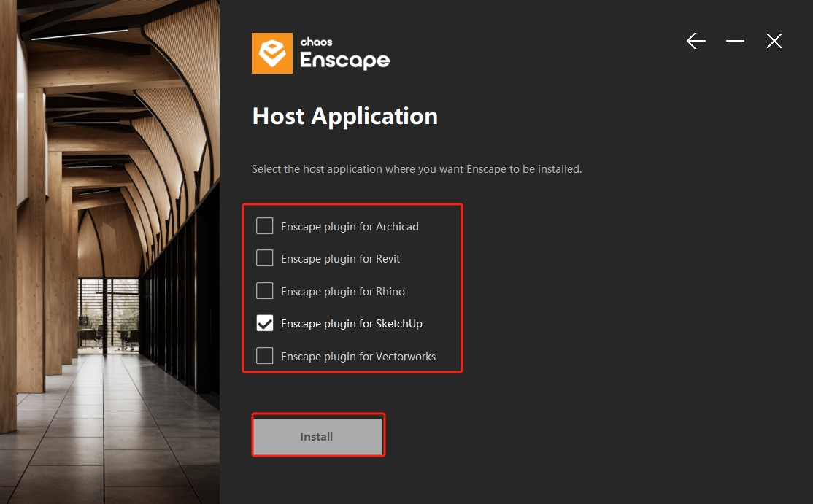Click the Rhino plugin label text
The image size is (813, 504).
click(x=342, y=291)
